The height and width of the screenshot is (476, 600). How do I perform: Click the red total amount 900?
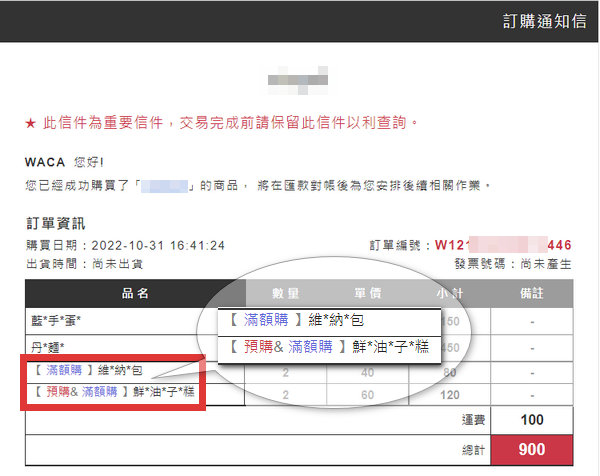click(x=532, y=450)
